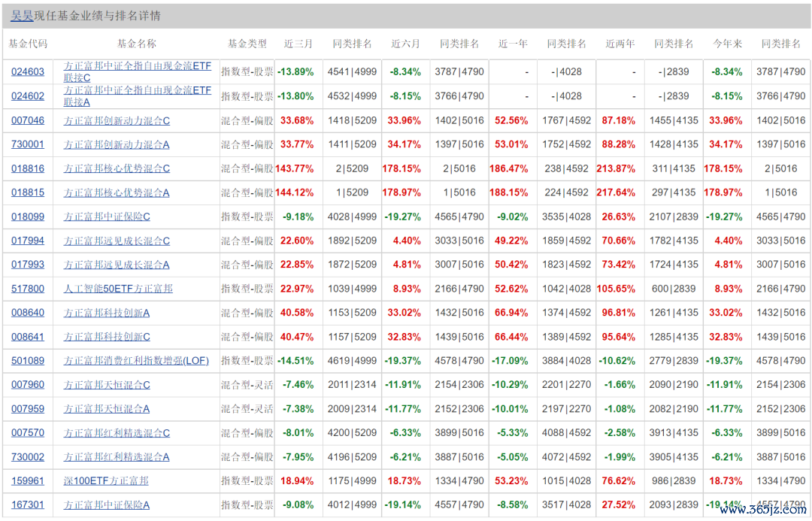Select the 144.12% three-month return cell
This screenshot has width=812, height=521.
tap(295, 192)
